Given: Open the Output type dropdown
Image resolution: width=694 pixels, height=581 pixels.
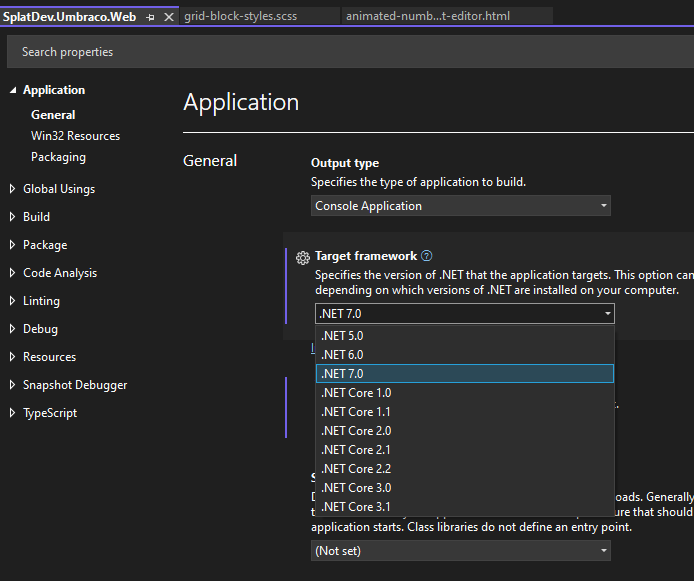Looking at the screenshot, I should pos(461,206).
